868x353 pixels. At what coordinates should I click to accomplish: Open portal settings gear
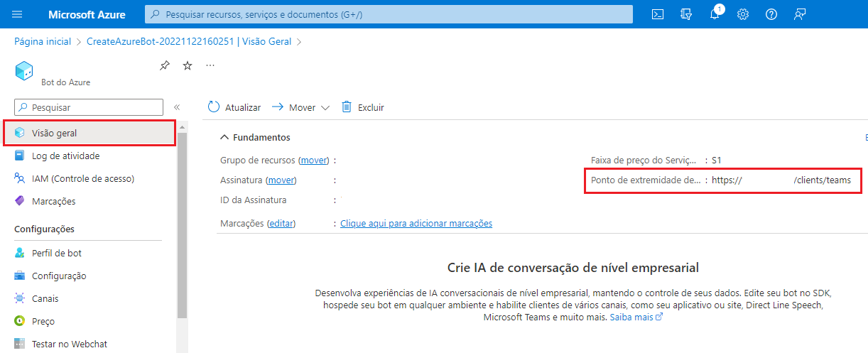743,14
